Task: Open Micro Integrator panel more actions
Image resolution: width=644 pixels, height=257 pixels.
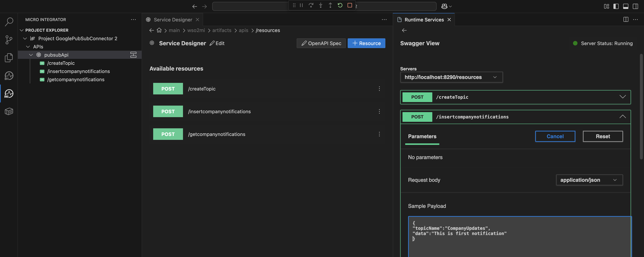Action: 133,20
